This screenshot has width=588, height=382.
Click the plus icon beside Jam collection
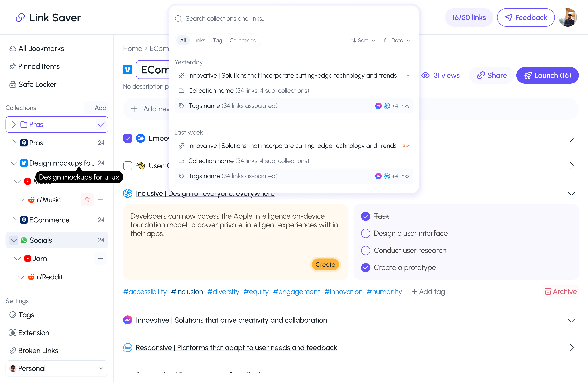pos(100,258)
